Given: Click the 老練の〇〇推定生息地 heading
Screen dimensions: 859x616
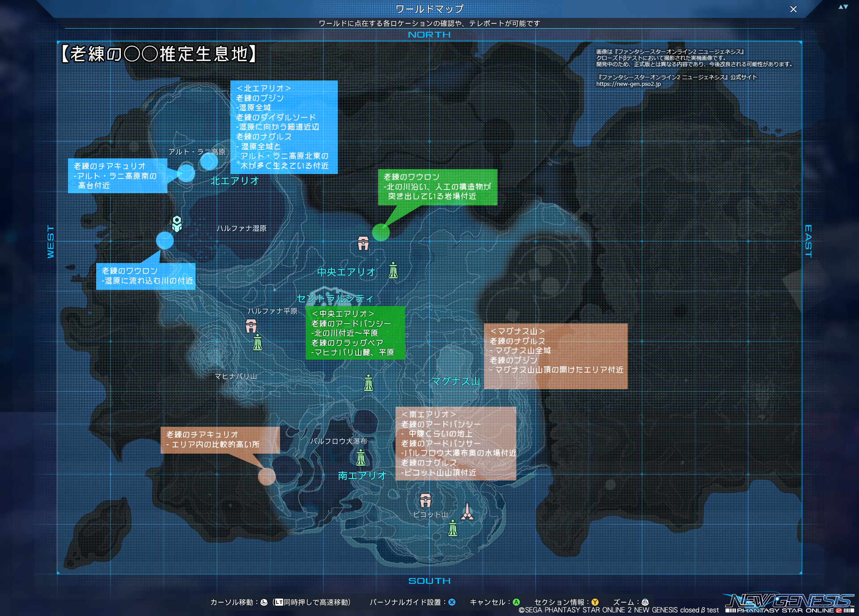Looking at the screenshot, I should point(159,54).
